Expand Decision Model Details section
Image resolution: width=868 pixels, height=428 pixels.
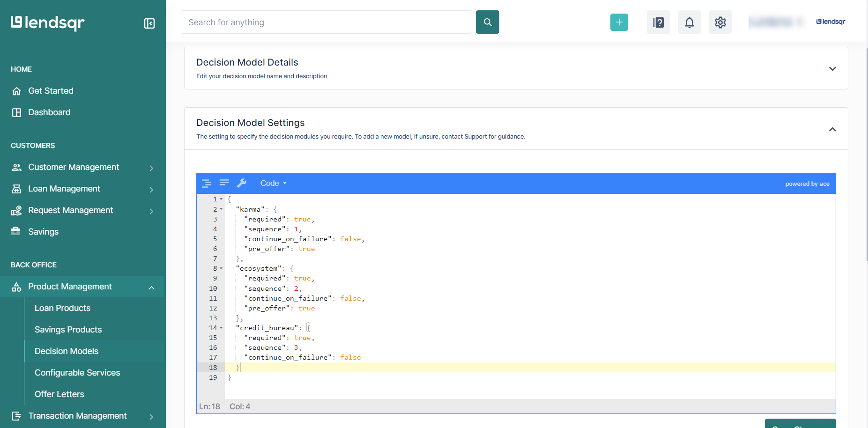(832, 69)
